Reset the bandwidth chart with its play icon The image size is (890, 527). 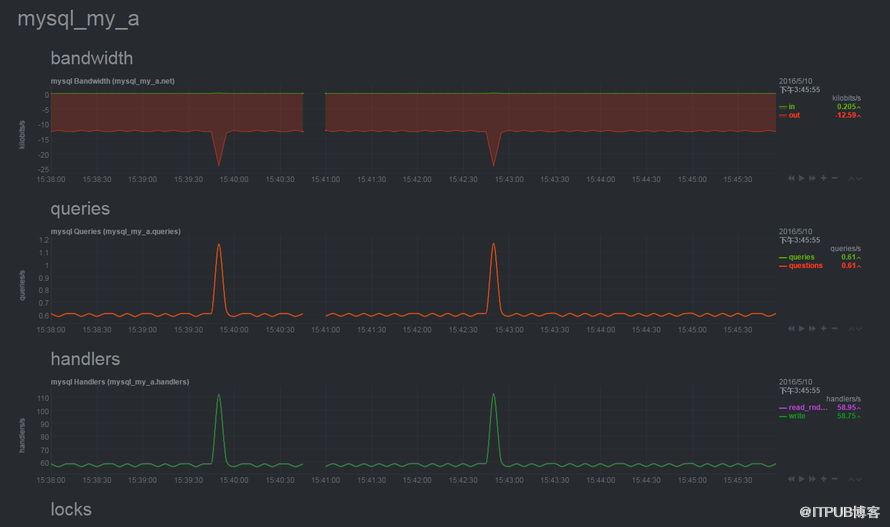click(x=801, y=178)
